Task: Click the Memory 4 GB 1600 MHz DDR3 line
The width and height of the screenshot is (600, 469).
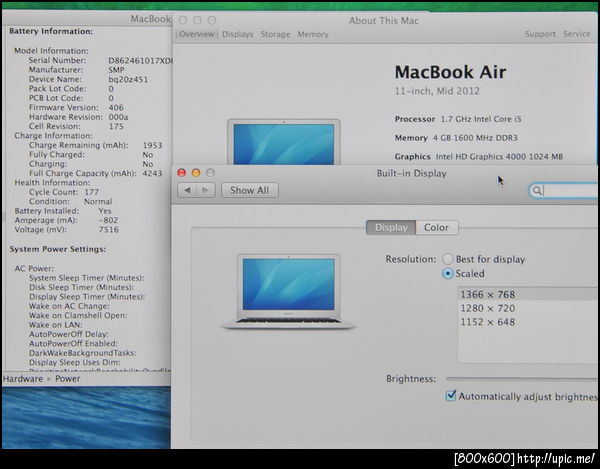Action: coord(456,138)
